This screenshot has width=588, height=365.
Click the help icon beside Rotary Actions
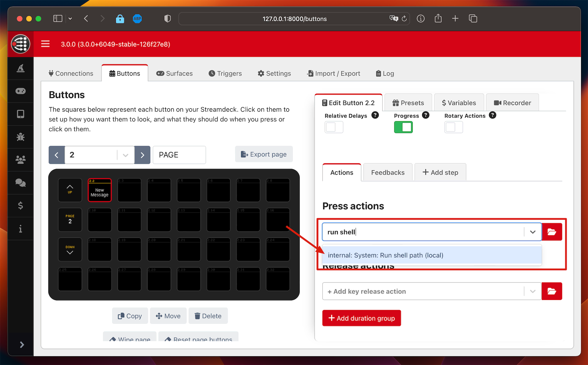[492, 115]
